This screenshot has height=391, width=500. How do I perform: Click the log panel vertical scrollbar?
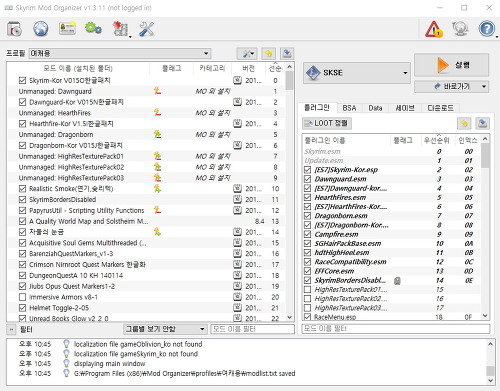coord(490,362)
